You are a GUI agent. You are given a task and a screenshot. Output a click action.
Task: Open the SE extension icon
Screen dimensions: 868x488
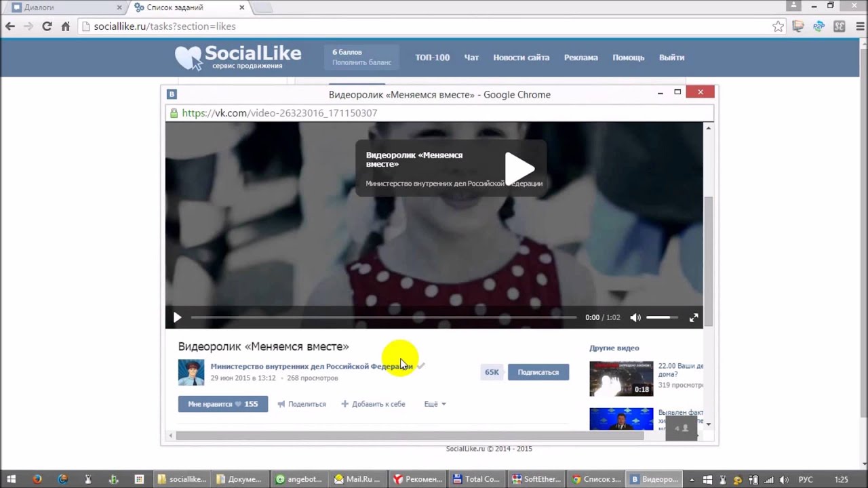[x=839, y=26]
